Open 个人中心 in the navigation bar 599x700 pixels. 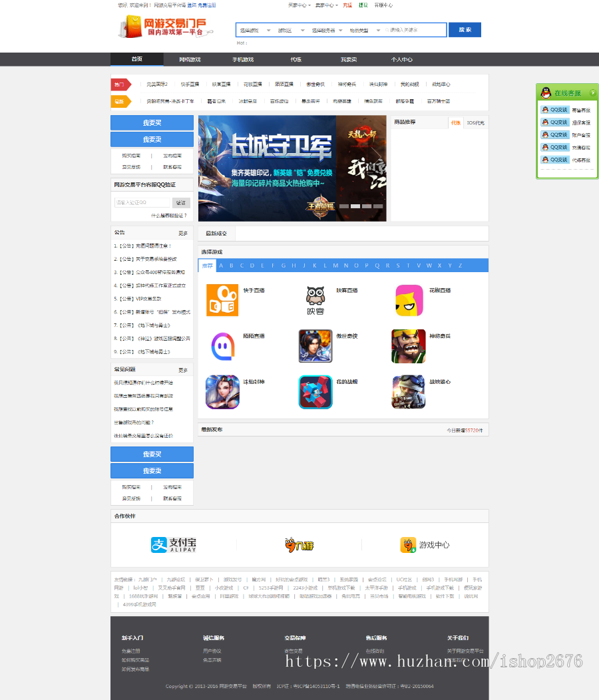pos(401,59)
